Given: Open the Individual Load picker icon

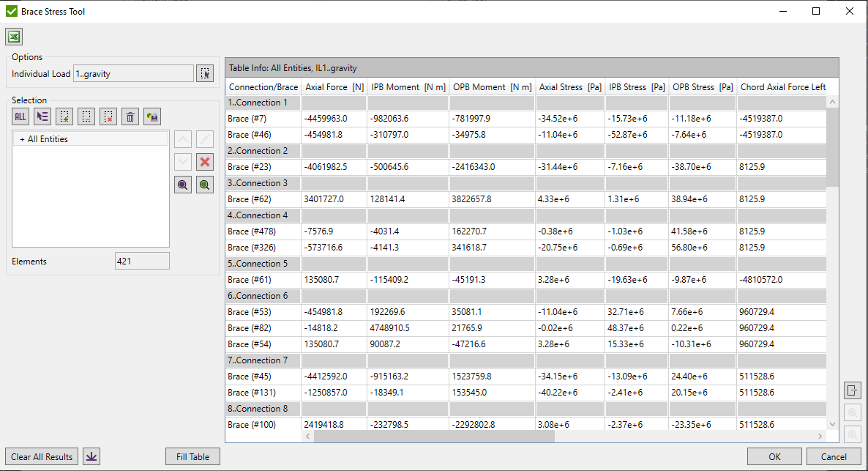Looking at the screenshot, I should [205, 73].
